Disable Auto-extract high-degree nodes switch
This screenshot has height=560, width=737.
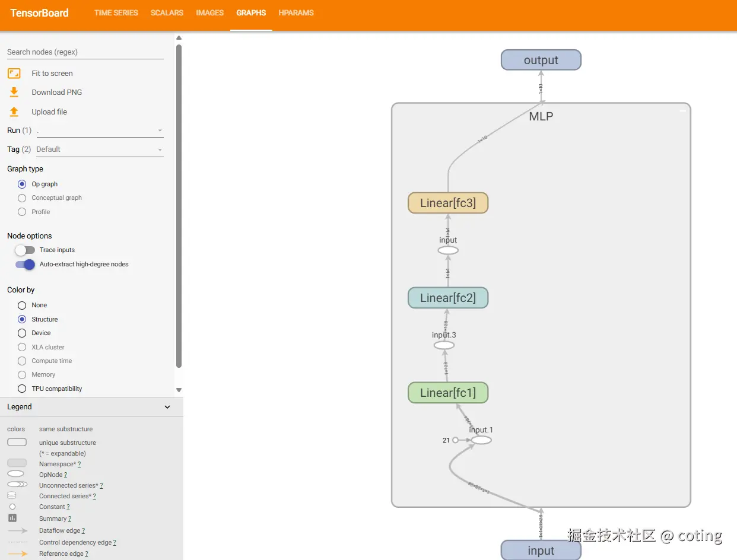coord(25,264)
